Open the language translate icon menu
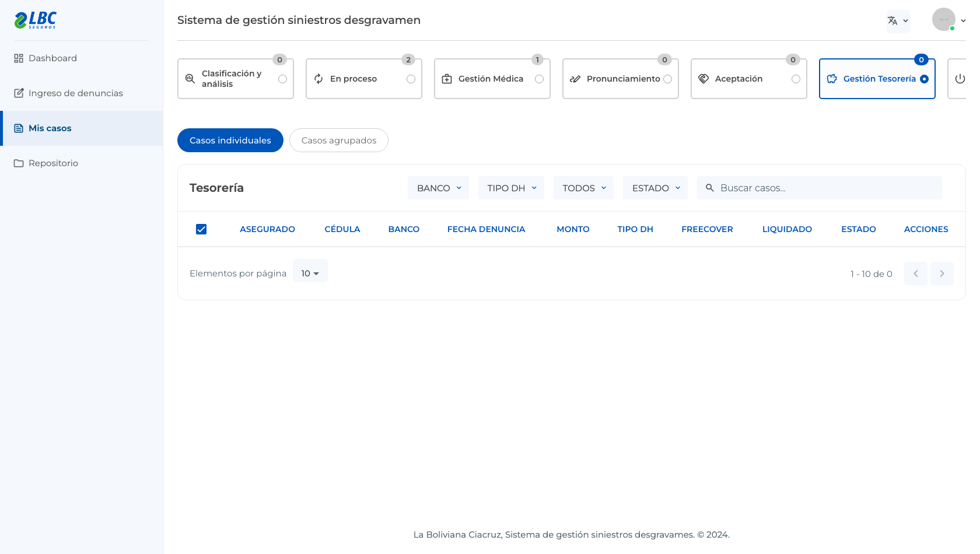Image resolution: width=980 pixels, height=554 pixels. [898, 21]
